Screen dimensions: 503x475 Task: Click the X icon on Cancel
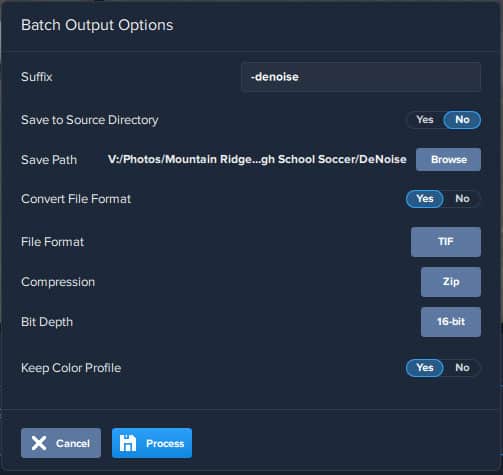[39, 443]
